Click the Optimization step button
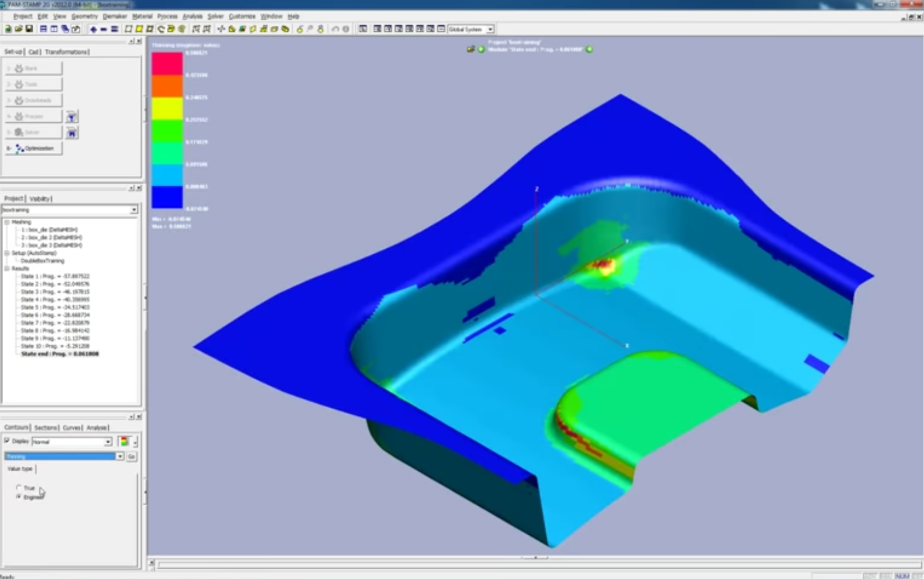 [34, 149]
